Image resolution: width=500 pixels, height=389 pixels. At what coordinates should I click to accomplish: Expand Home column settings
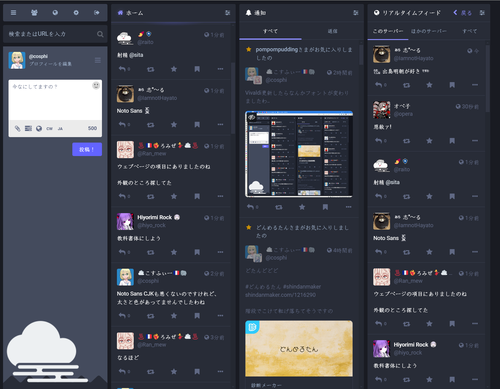[227, 13]
